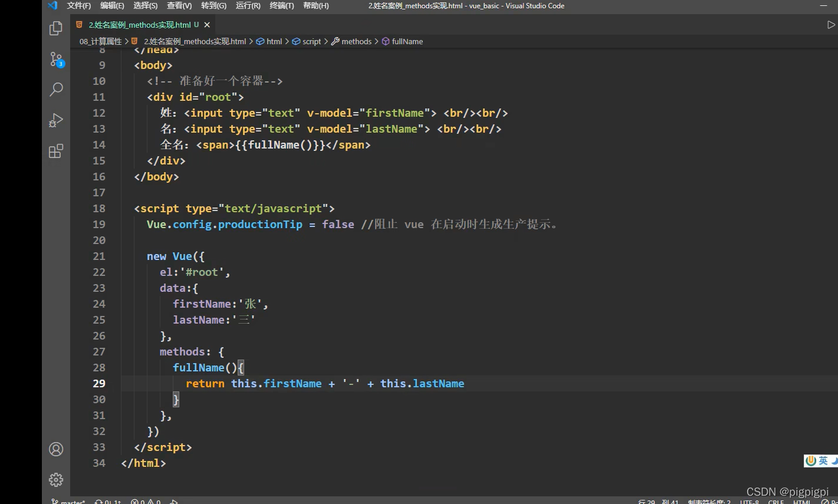Open the 查看(V) menu
The height and width of the screenshot is (504, 838).
tap(179, 5)
